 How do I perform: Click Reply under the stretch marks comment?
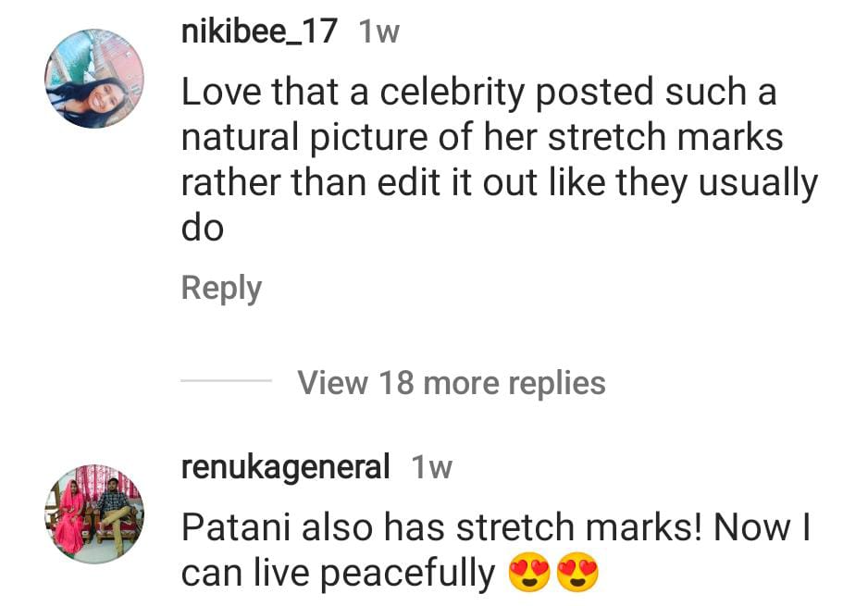(x=221, y=288)
